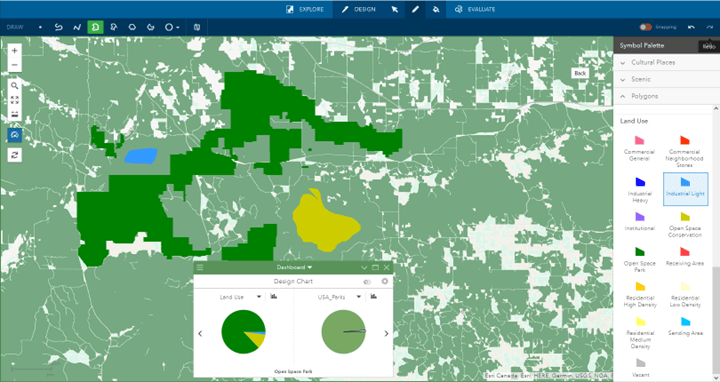The width and height of the screenshot is (720, 382).
Task: Go to previous dashboard chart
Action: click(x=200, y=334)
